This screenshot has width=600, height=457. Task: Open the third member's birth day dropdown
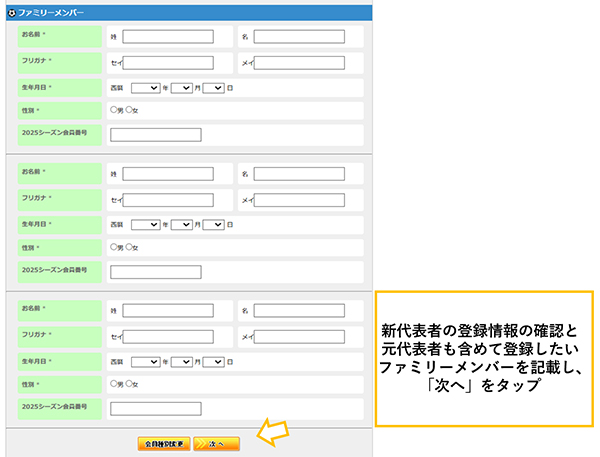[213, 360]
